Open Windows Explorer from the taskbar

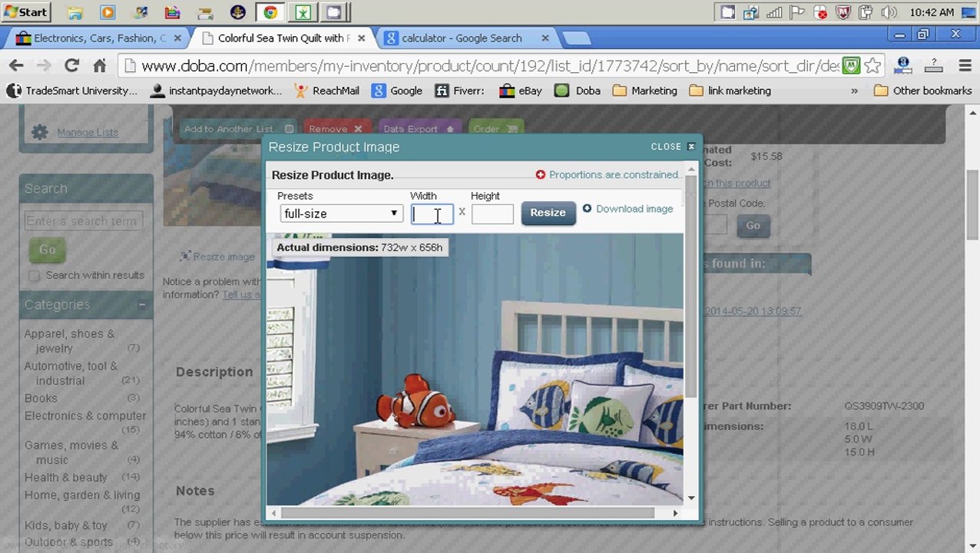coord(75,12)
